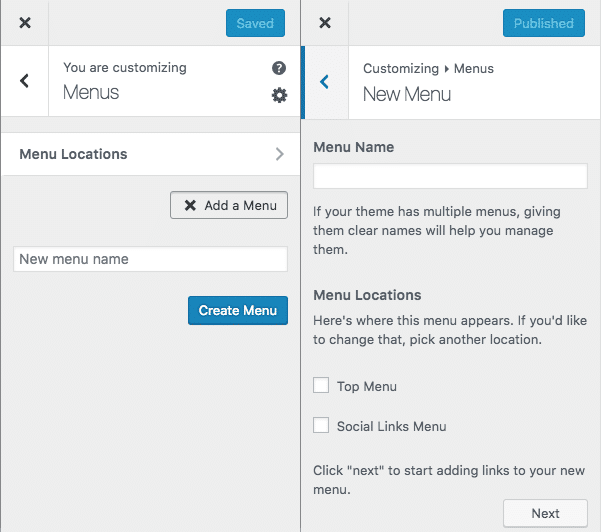
Task: Click the 'New Menu' panel title
Action: tap(407, 94)
